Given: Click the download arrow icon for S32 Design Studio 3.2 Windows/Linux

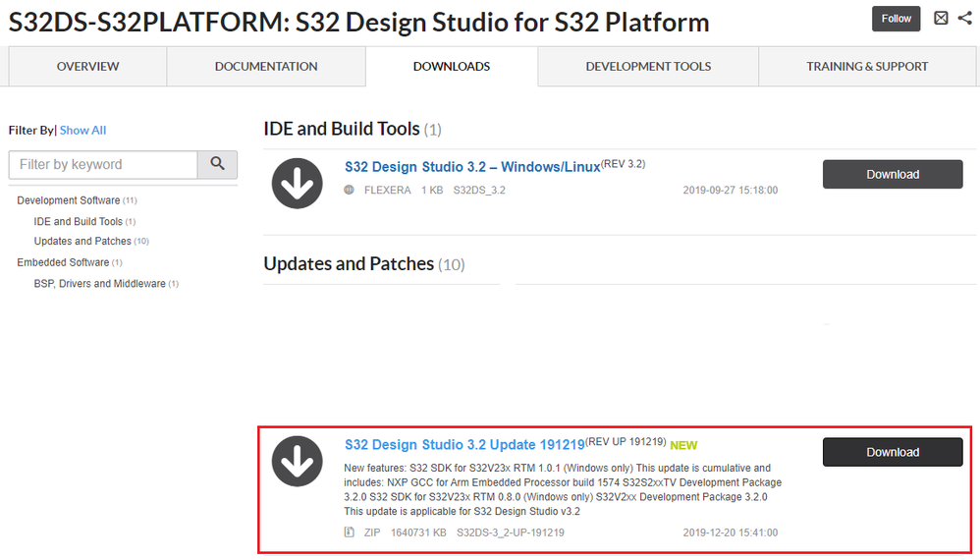Looking at the screenshot, I should pyautogui.click(x=297, y=183).
